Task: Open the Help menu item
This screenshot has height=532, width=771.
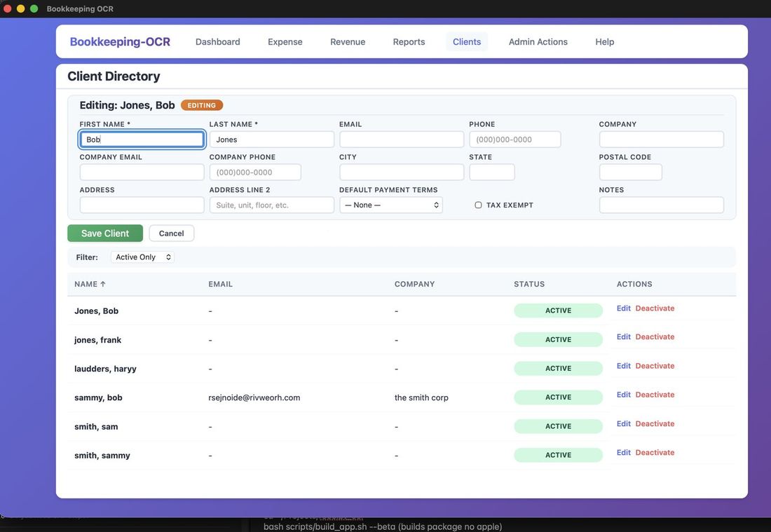Action: pos(603,41)
